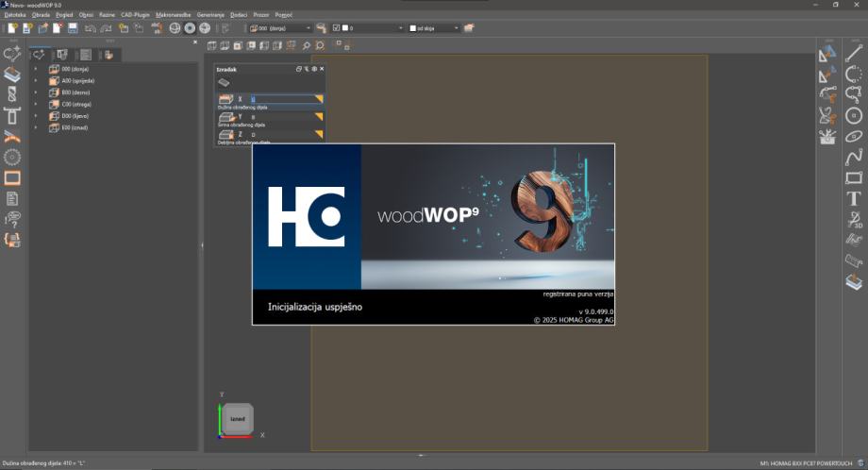Image resolution: width=868 pixels, height=470 pixels.
Task: Select the circle drawing tool
Action: pos(854,115)
